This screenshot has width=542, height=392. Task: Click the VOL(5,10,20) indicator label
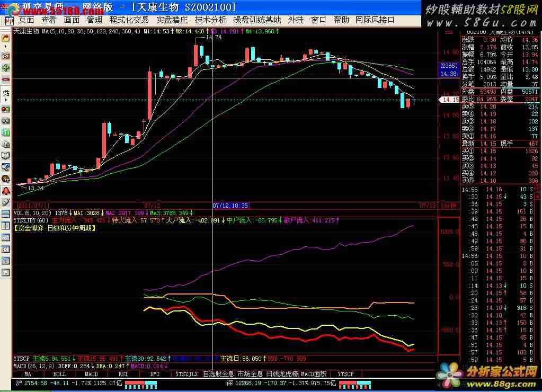[32, 213]
